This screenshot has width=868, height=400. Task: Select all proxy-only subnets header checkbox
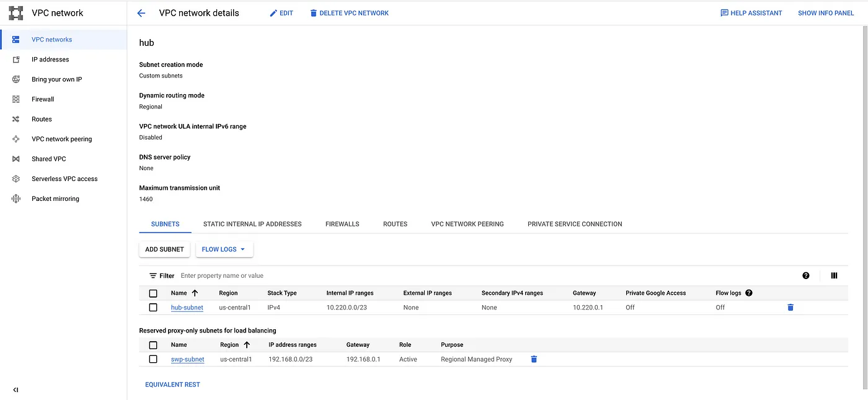[153, 345]
